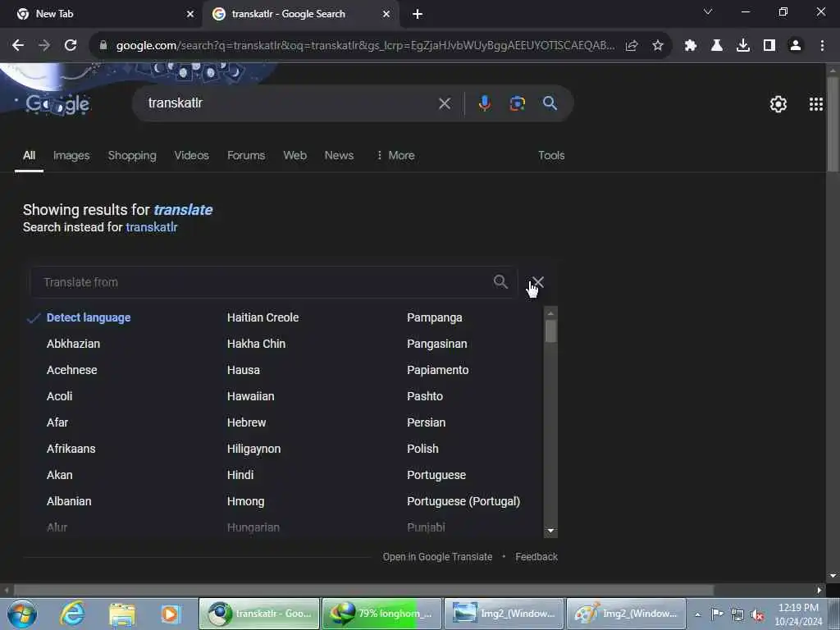Open the Chrome Labs flask icon

717,46
